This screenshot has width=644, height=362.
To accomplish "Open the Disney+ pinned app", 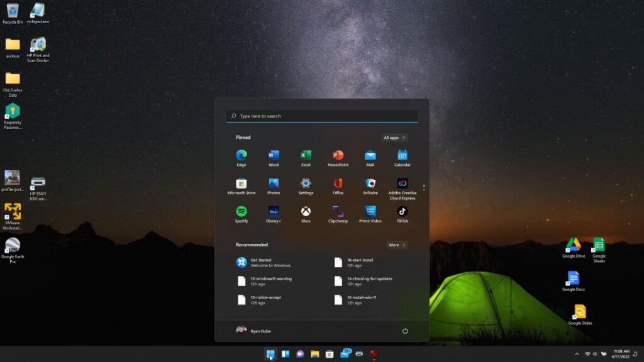I will pyautogui.click(x=274, y=215).
